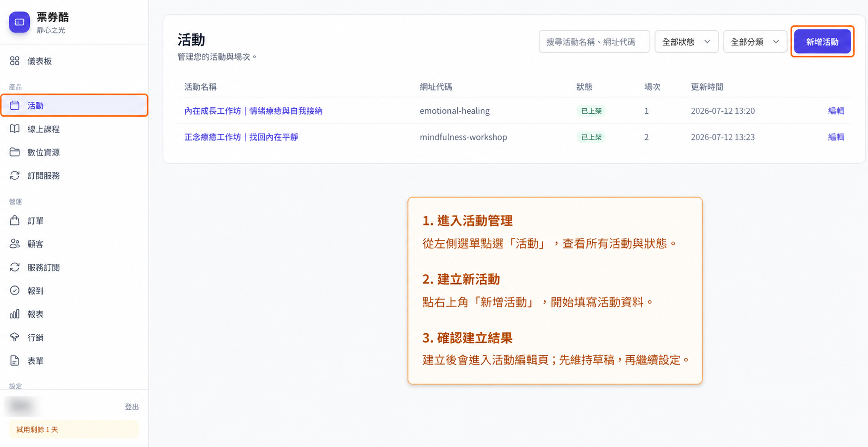Open 內在成長工作坊｜情緒療癒與自我接納 activity link

tap(253, 111)
